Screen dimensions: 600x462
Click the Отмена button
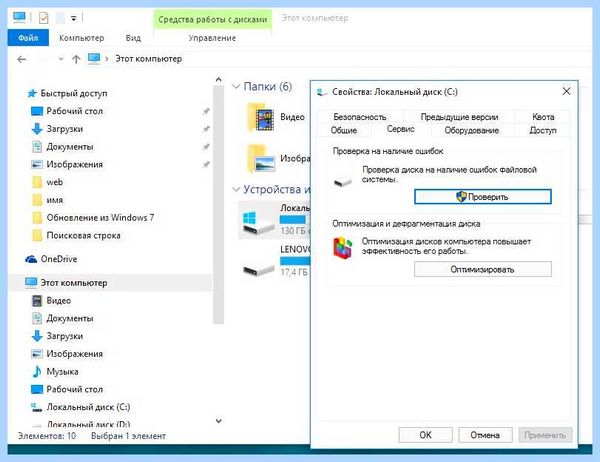(485, 435)
